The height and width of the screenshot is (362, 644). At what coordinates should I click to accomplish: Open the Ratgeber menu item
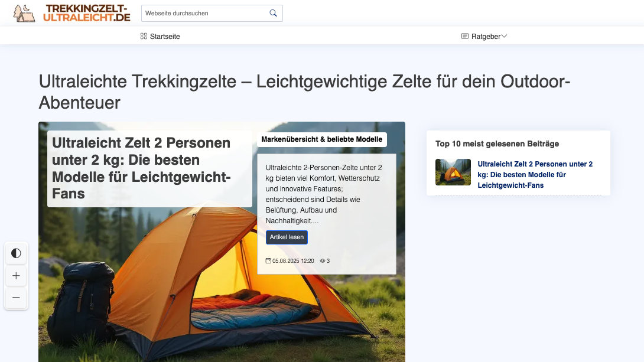coord(484,36)
